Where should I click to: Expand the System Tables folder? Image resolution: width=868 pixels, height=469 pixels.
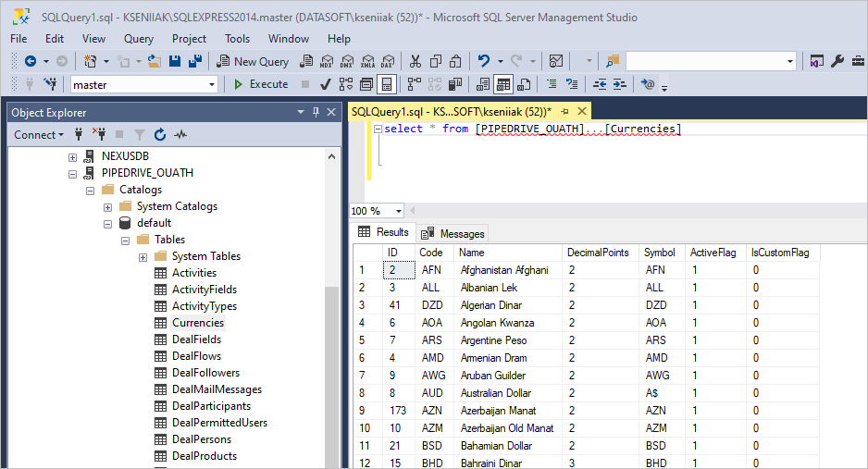(x=143, y=256)
